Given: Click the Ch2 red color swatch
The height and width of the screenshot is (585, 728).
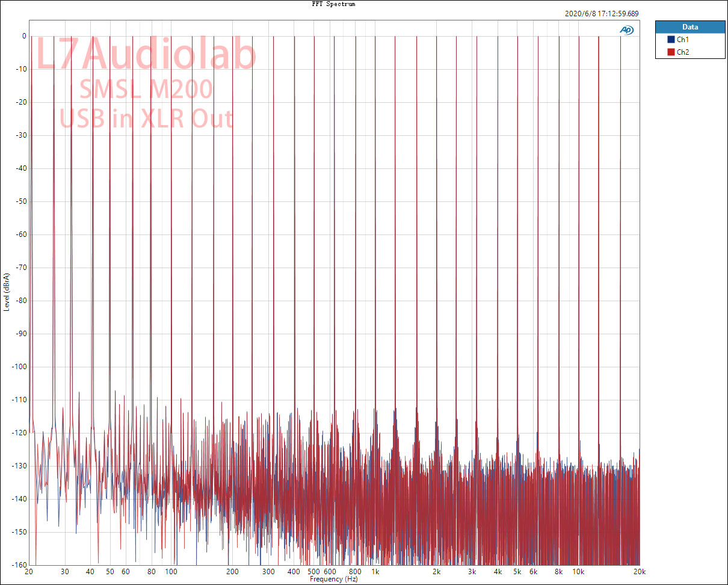Looking at the screenshot, I should (x=671, y=52).
